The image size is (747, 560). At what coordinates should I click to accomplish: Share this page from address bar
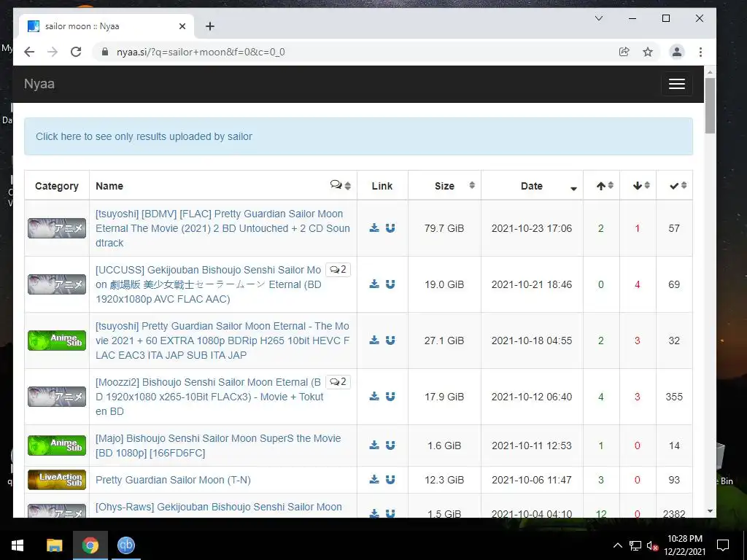click(624, 52)
